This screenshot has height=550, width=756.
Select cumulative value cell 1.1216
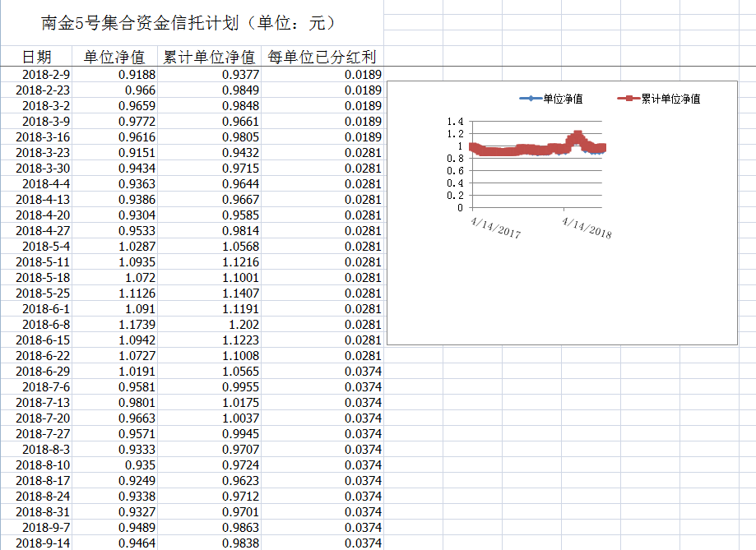(209, 262)
